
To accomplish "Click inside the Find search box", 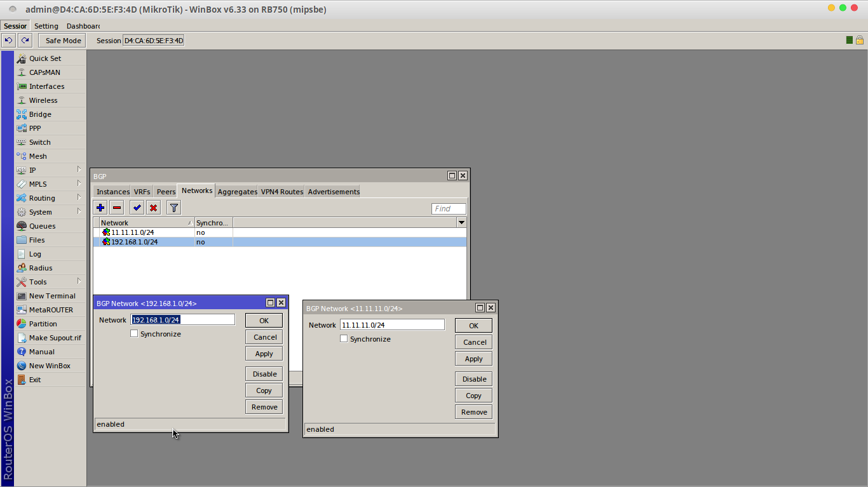I will pos(448,208).
